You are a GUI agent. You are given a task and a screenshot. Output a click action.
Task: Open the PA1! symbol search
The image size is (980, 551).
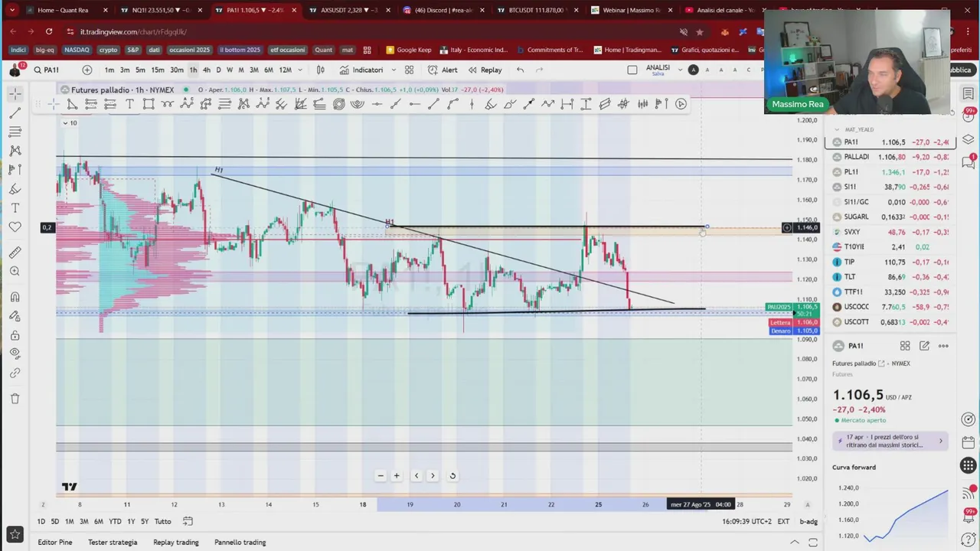(47, 70)
